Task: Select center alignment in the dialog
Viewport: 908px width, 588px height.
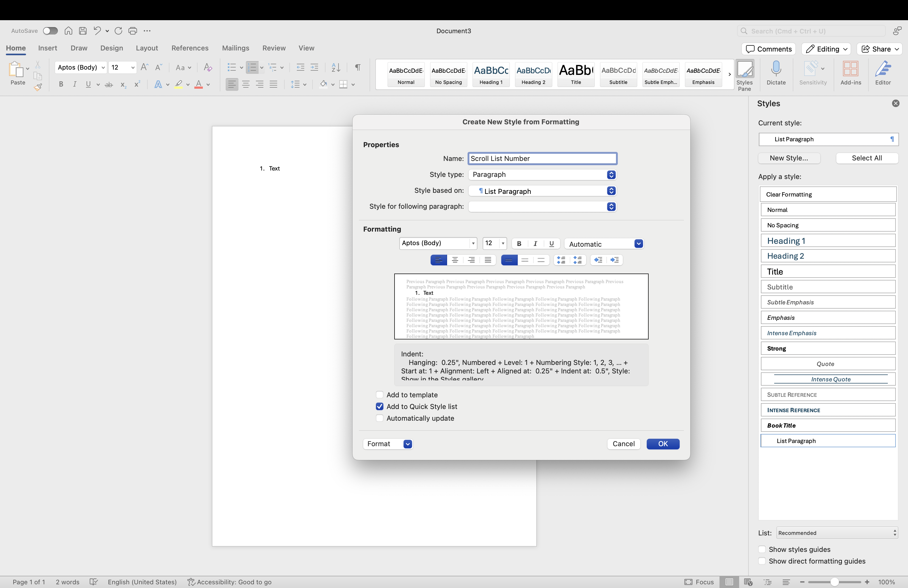Action: (455, 260)
